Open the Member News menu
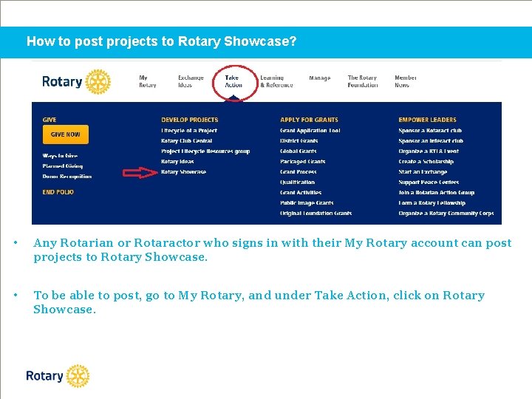532x399 pixels. coord(406,81)
